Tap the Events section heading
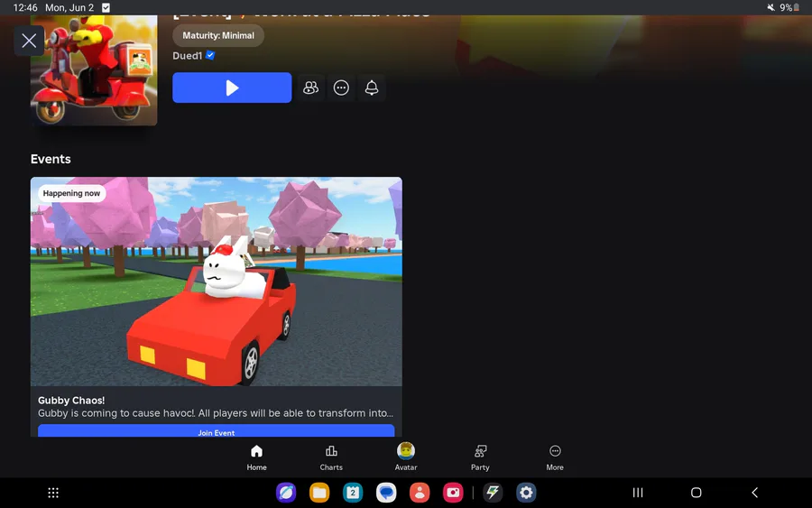 pyautogui.click(x=51, y=159)
